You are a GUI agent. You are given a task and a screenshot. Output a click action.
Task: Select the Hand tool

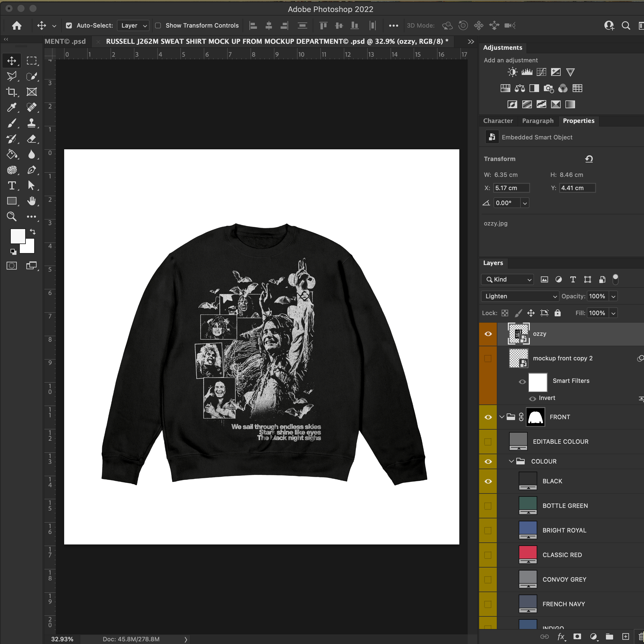pos(32,201)
